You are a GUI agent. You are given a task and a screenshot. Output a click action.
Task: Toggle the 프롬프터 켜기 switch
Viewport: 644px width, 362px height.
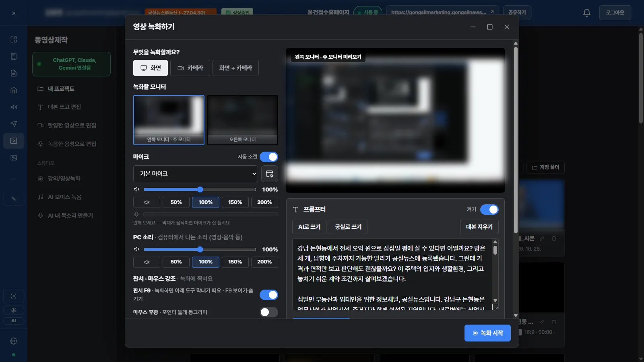click(489, 210)
